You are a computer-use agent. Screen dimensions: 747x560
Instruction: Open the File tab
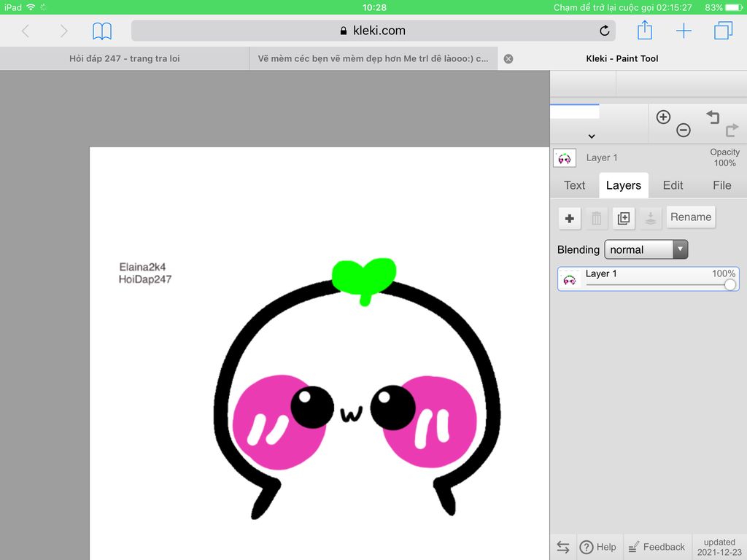721,185
